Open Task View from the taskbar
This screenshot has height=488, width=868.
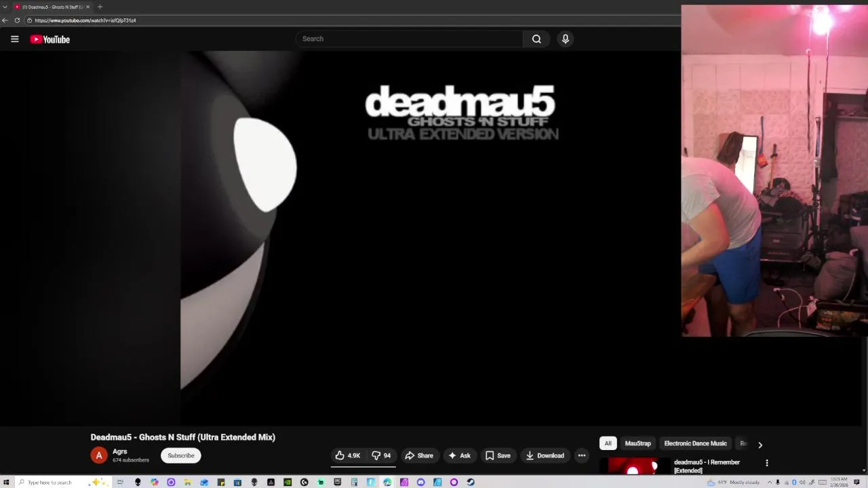click(120, 482)
